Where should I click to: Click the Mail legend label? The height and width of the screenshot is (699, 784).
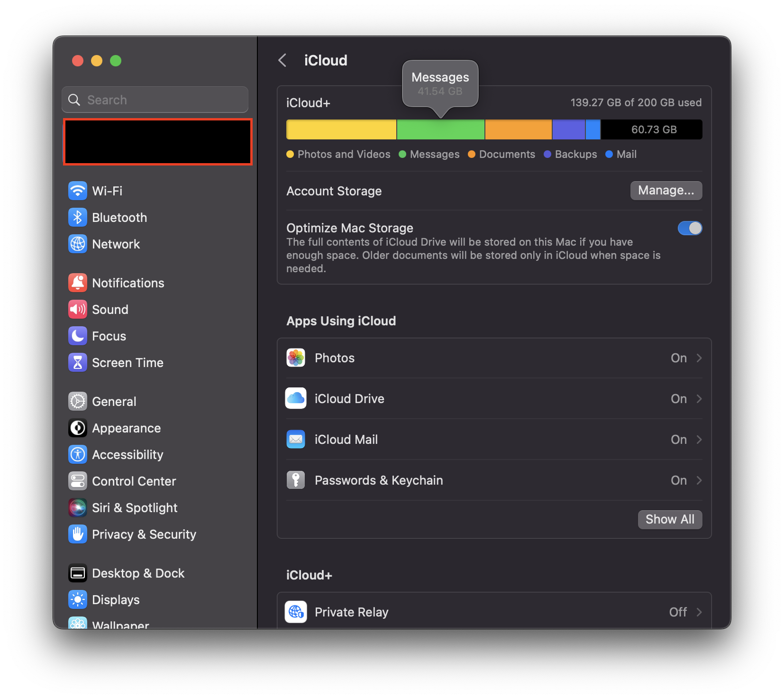[626, 155]
